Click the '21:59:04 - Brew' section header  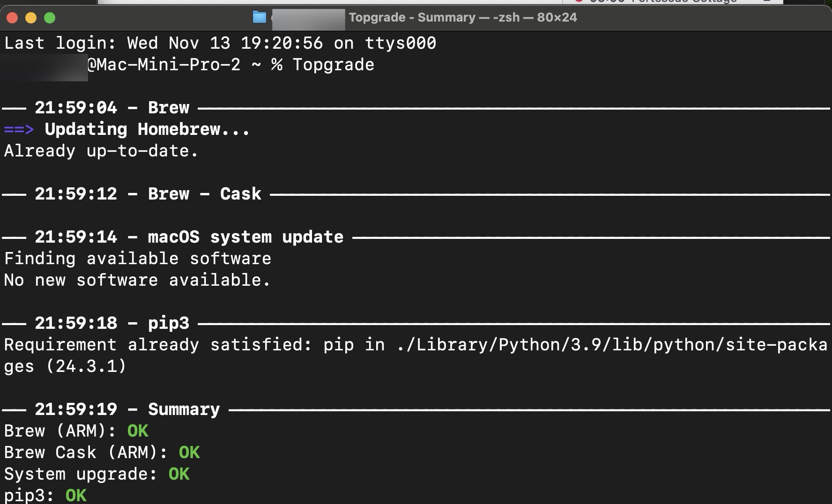[x=112, y=108]
